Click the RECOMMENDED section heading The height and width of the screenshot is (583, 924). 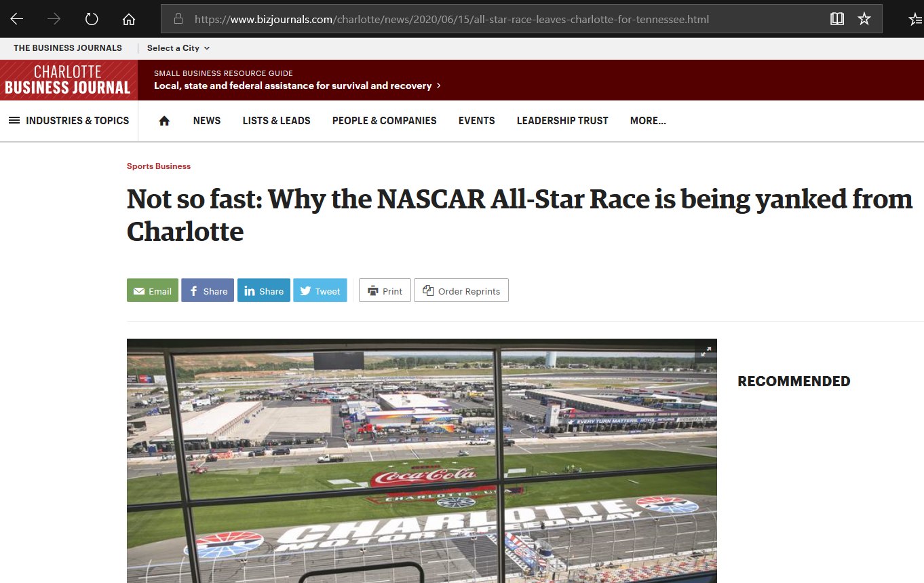click(x=794, y=381)
